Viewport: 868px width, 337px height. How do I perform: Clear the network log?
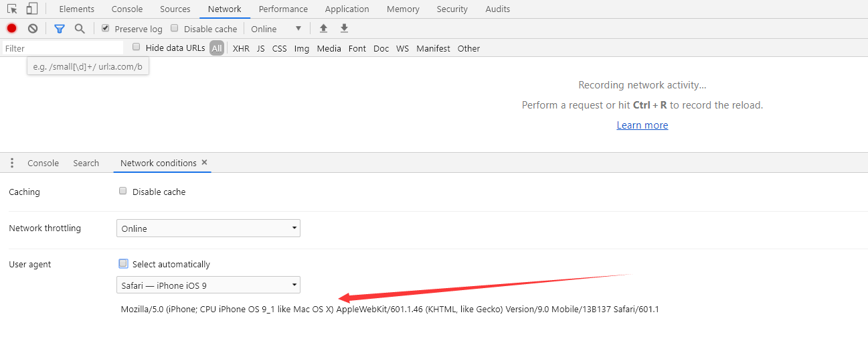32,28
